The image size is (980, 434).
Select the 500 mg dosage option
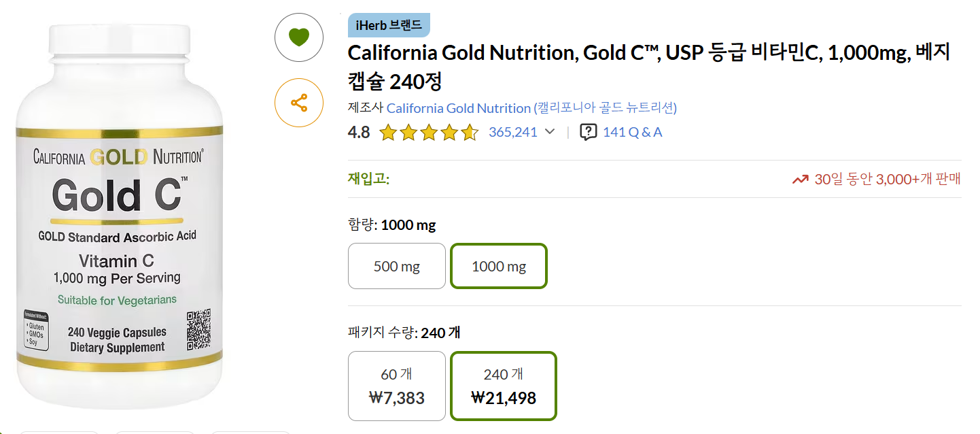397,266
